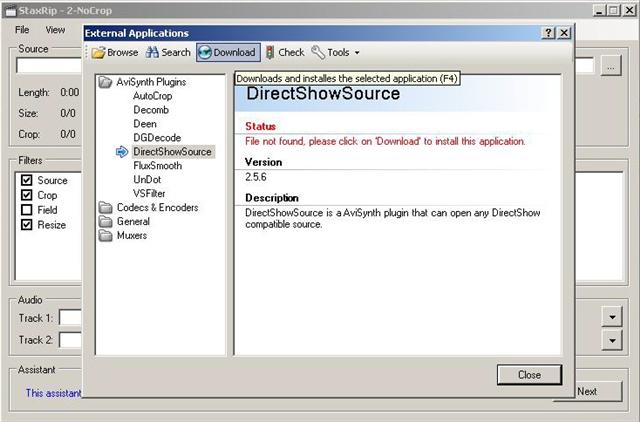
Task: Click the blue 'This assistant' text
Action: tap(53, 393)
